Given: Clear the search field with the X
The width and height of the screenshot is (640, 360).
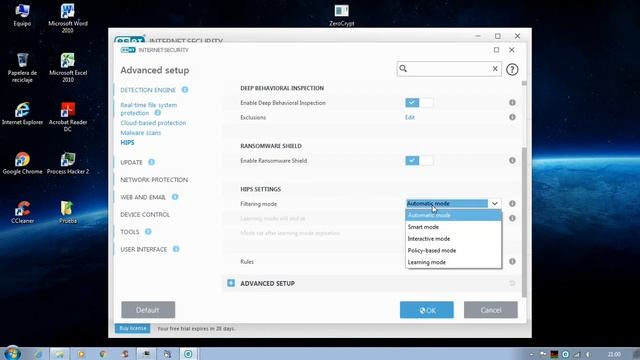Looking at the screenshot, I should (x=495, y=69).
